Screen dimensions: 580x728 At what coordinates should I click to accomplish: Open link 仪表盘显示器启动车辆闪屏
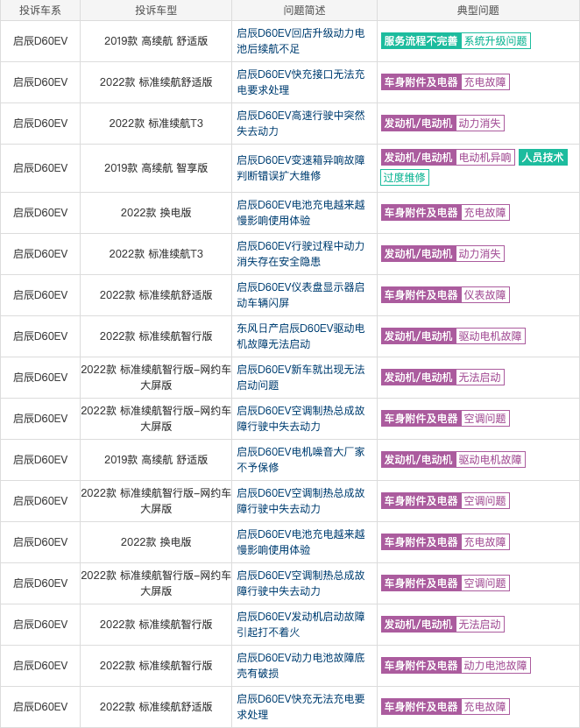click(301, 295)
